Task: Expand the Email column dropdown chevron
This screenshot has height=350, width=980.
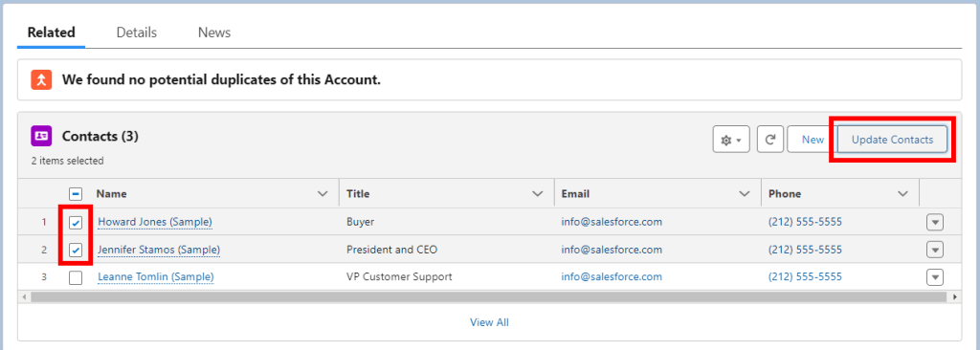Action: [x=745, y=194]
